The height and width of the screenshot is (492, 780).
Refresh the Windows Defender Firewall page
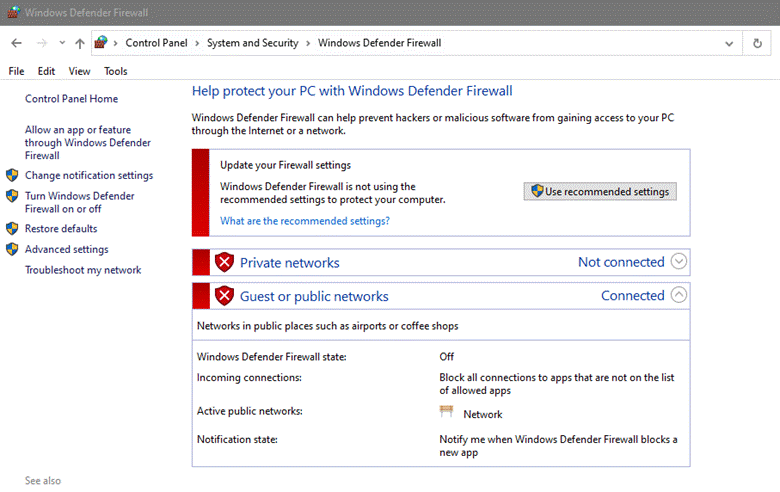(757, 43)
